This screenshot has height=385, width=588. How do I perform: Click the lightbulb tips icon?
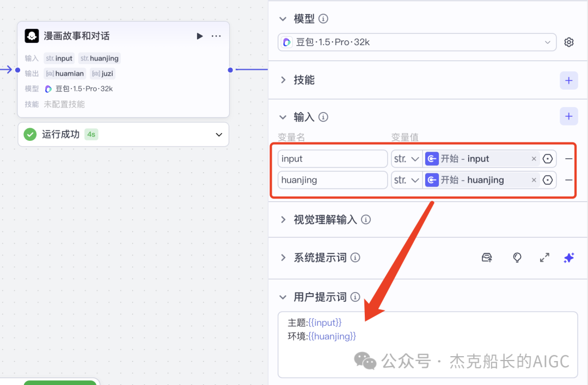click(x=517, y=258)
